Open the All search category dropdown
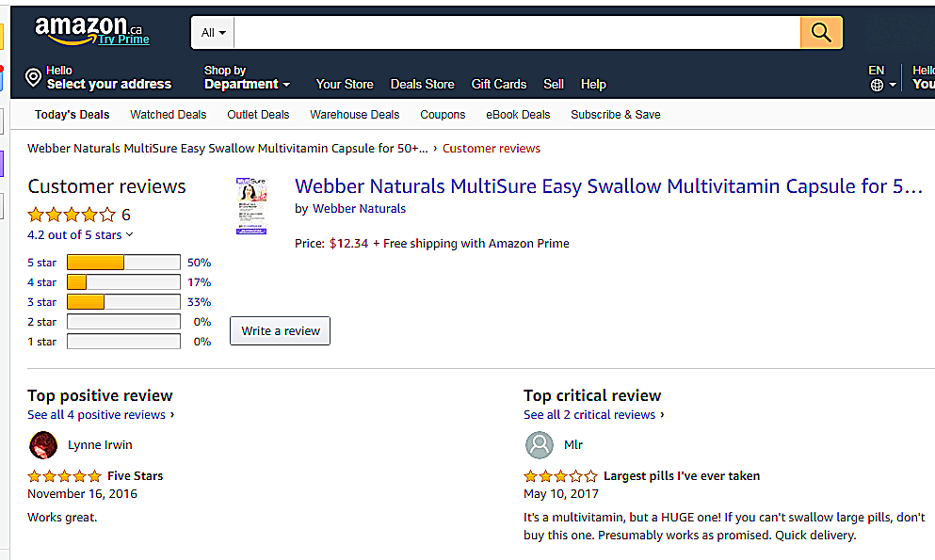Image resolution: width=935 pixels, height=560 pixels. 213,33
